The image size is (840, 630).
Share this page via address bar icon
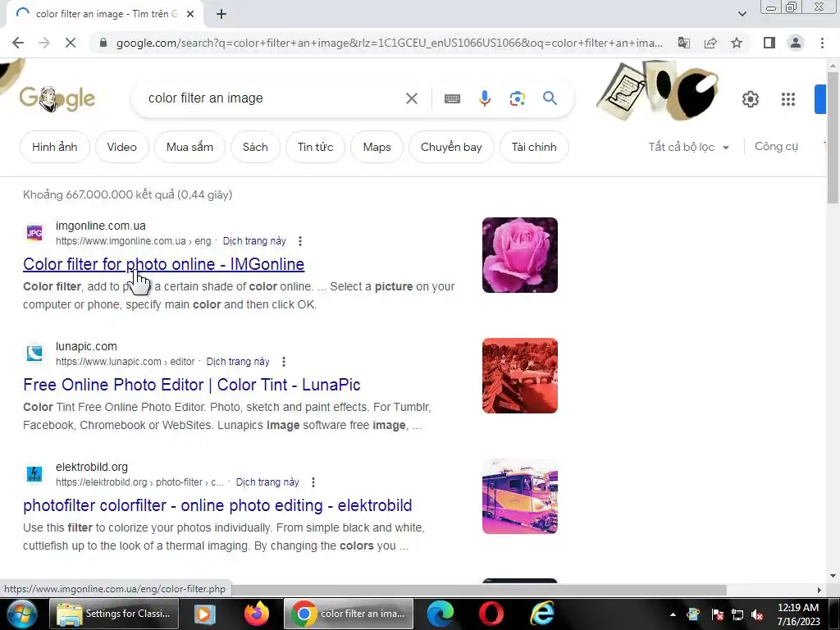[x=710, y=43]
